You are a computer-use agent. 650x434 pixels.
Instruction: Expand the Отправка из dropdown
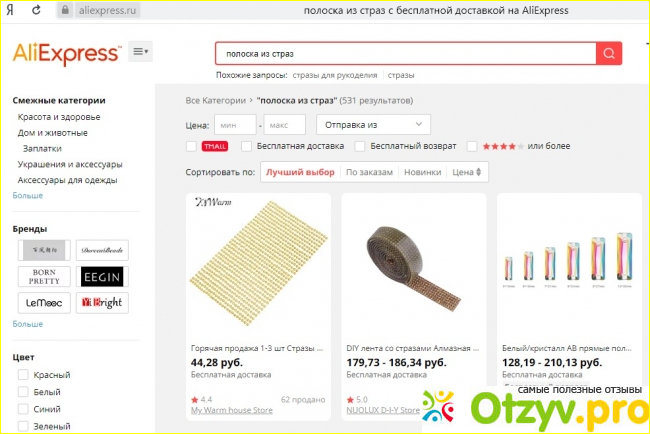pos(374,125)
